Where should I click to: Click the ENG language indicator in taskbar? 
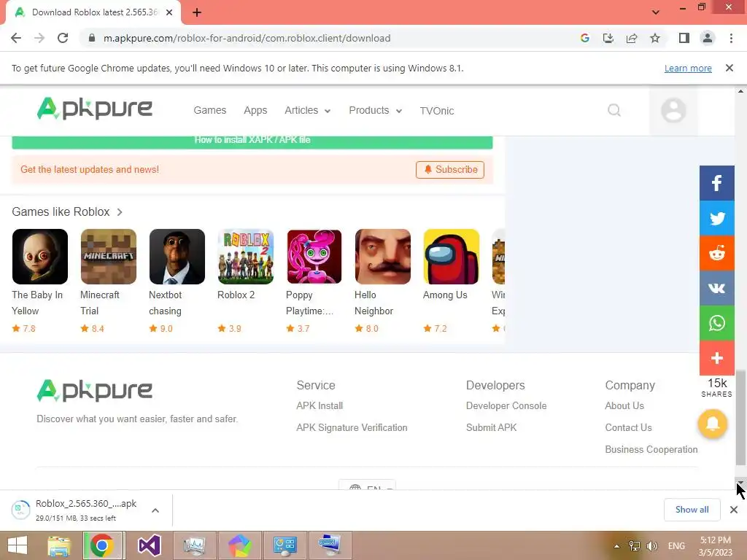(x=676, y=545)
